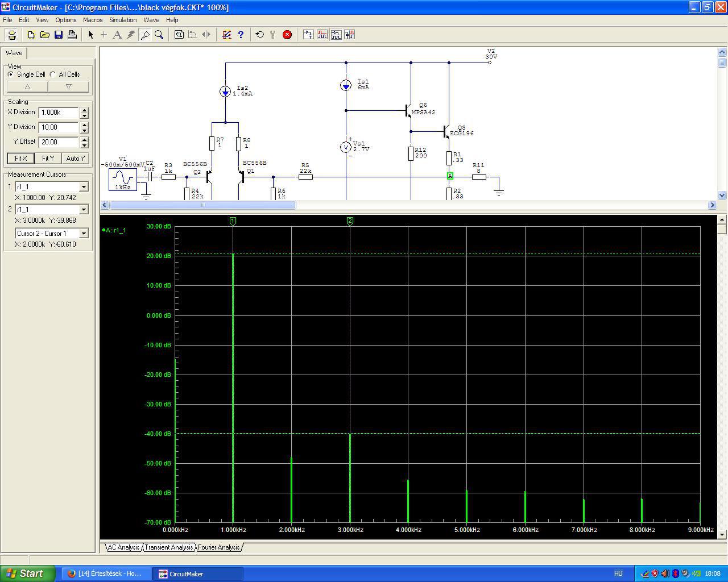Viewport: 728px width, 582px height.
Task: Click the Fit X button
Action: [21, 159]
